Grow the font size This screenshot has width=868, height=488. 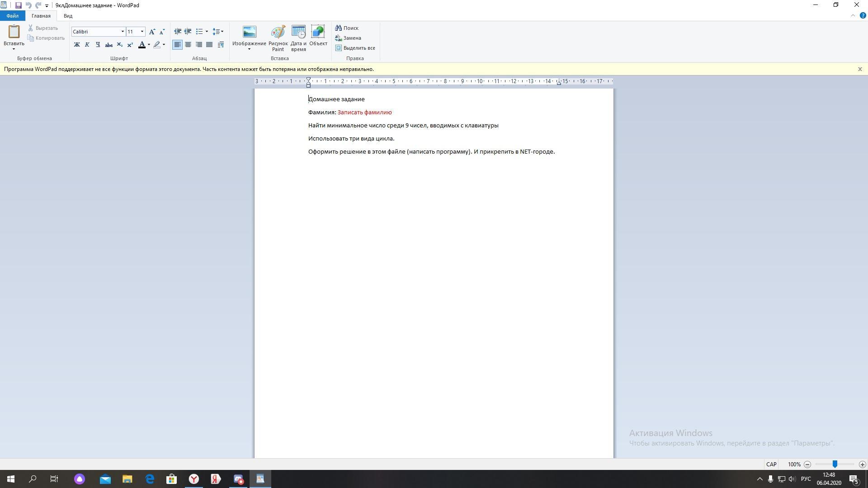pyautogui.click(x=152, y=32)
